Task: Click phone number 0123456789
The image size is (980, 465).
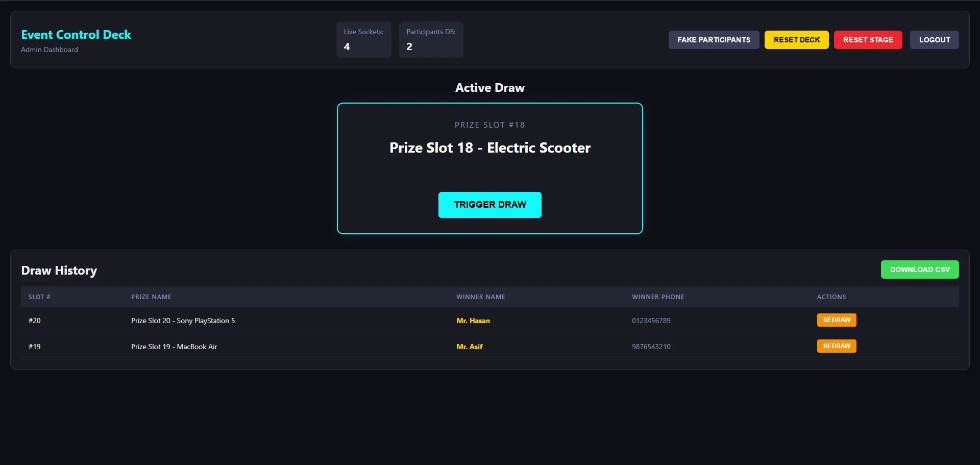Action: click(x=651, y=321)
